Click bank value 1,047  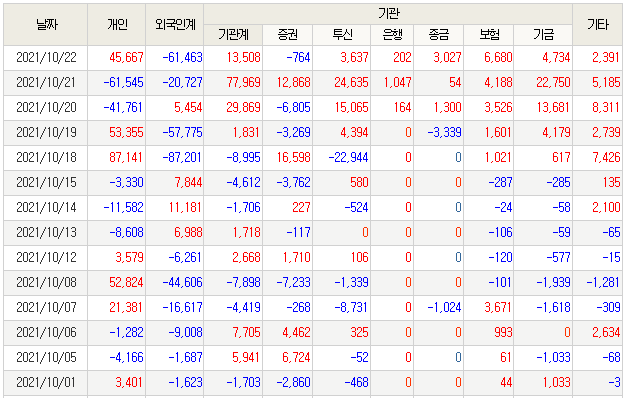tap(398, 83)
